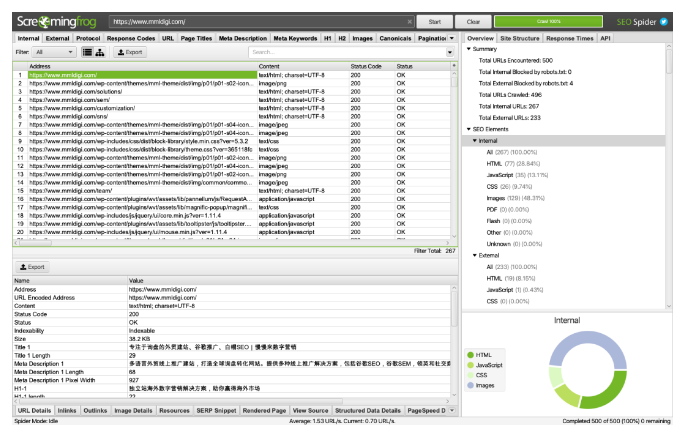Select the Response Times tab
Viewport: 684px width, 431px height.
(x=570, y=38)
